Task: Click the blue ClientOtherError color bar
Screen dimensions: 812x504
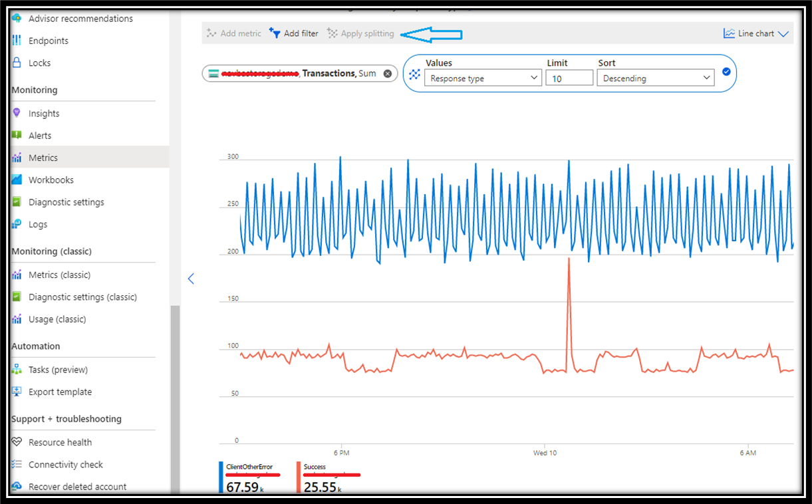Action: pos(219,477)
